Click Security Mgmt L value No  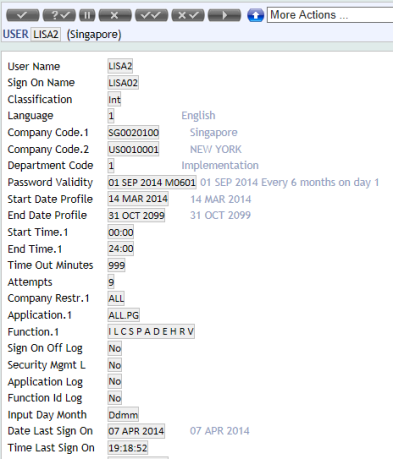(115, 365)
